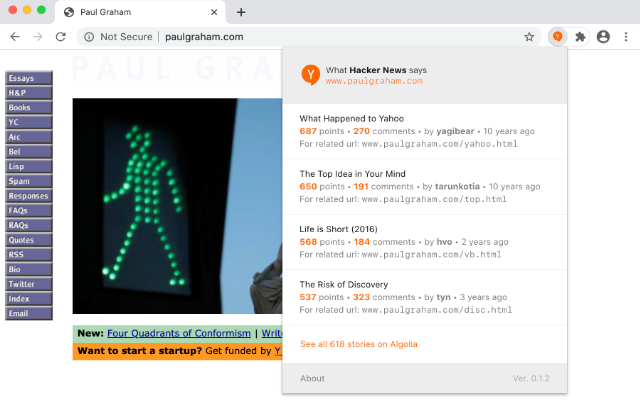Viewport: 640px width, 400px height.
Task: Open the About link in popup footer
Action: (x=312, y=378)
